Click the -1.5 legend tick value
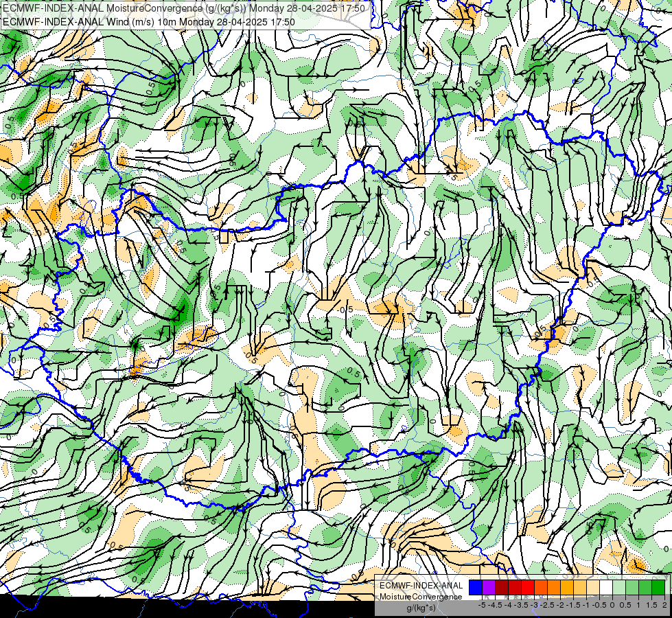The width and height of the screenshot is (672, 618). [x=573, y=605]
